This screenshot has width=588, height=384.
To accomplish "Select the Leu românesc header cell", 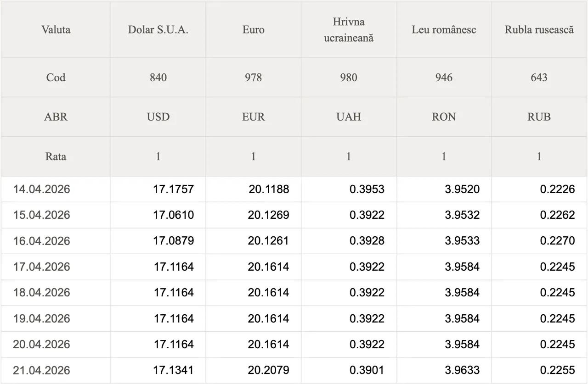I will pos(444,30).
